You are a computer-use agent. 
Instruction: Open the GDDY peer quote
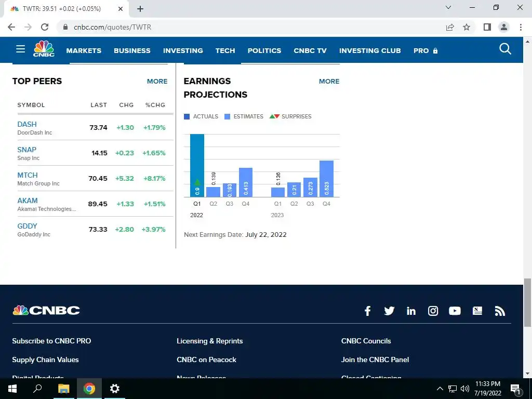(x=27, y=226)
